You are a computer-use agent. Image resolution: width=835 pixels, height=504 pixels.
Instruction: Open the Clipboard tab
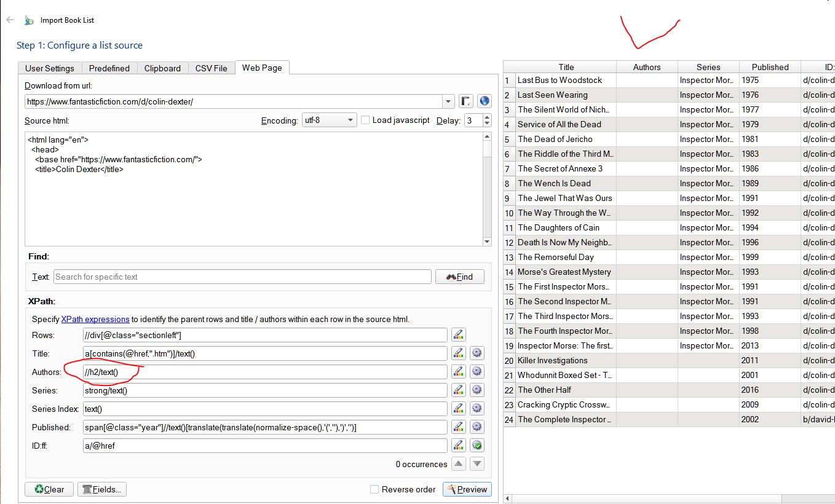tap(162, 68)
